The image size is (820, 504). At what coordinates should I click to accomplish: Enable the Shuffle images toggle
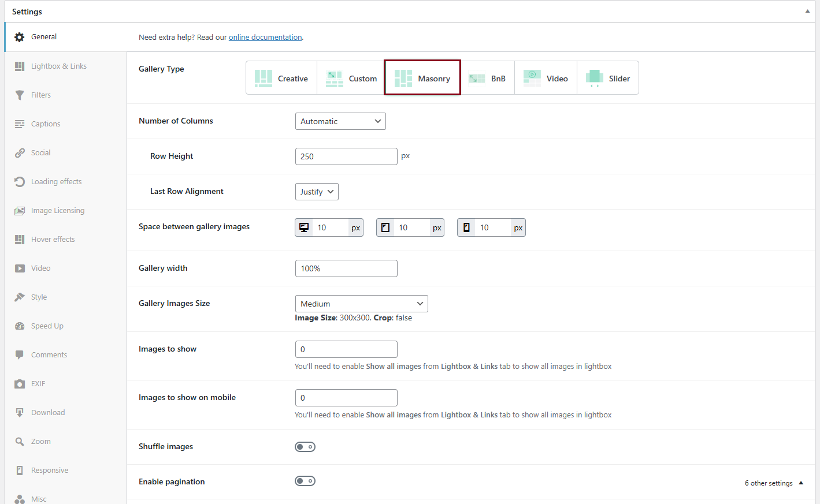(305, 447)
